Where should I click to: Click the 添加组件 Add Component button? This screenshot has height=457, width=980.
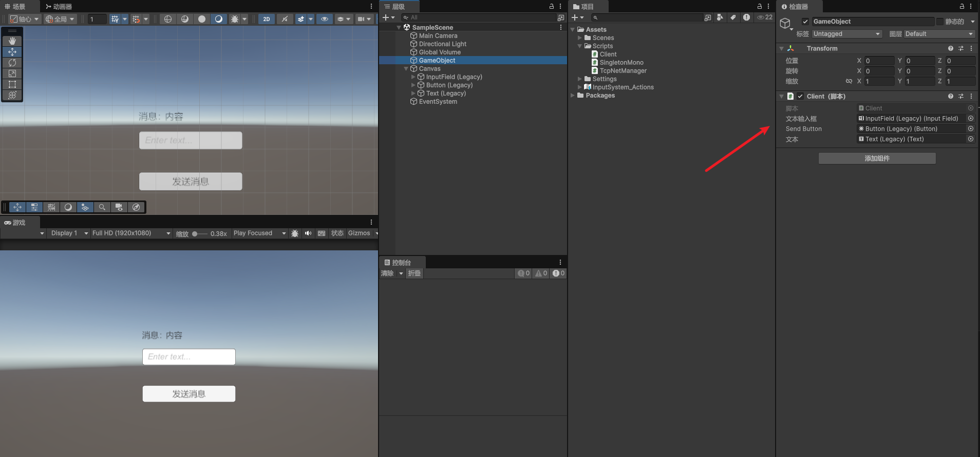coord(877,158)
